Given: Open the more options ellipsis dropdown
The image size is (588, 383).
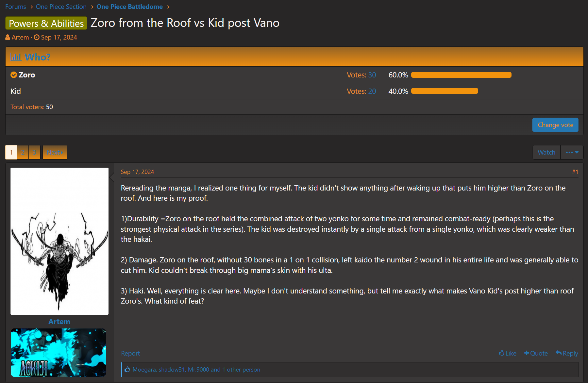Looking at the screenshot, I should coord(572,152).
